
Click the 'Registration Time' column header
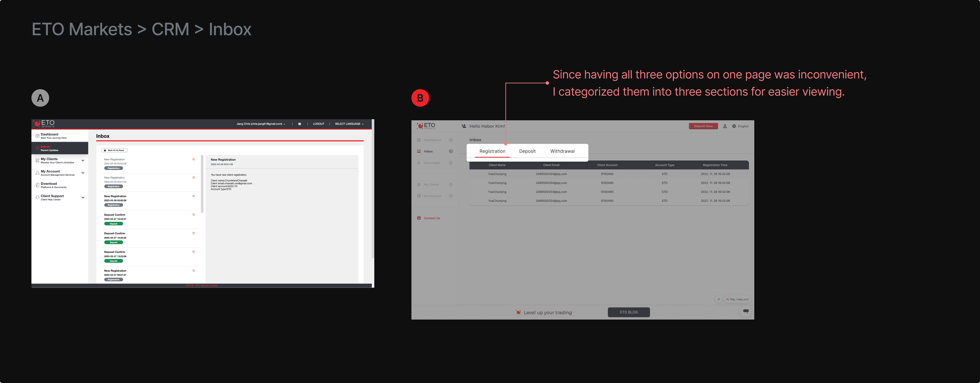pos(715,165)
